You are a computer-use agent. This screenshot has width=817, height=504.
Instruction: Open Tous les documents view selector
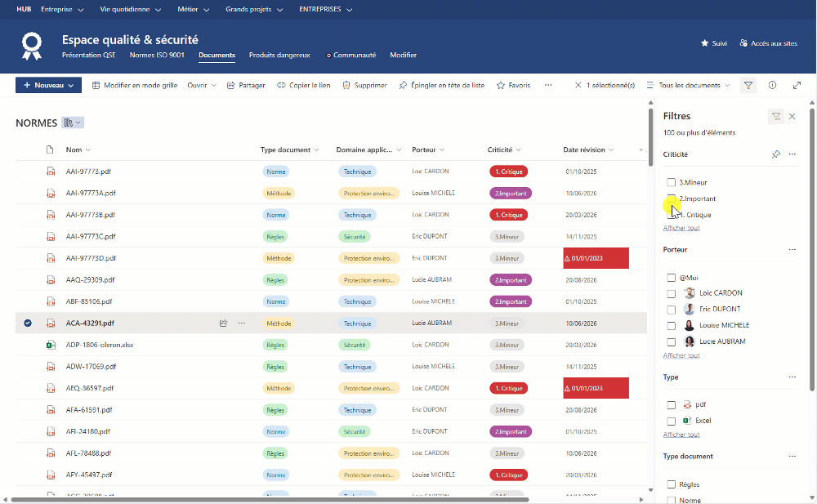click(688, 85)
